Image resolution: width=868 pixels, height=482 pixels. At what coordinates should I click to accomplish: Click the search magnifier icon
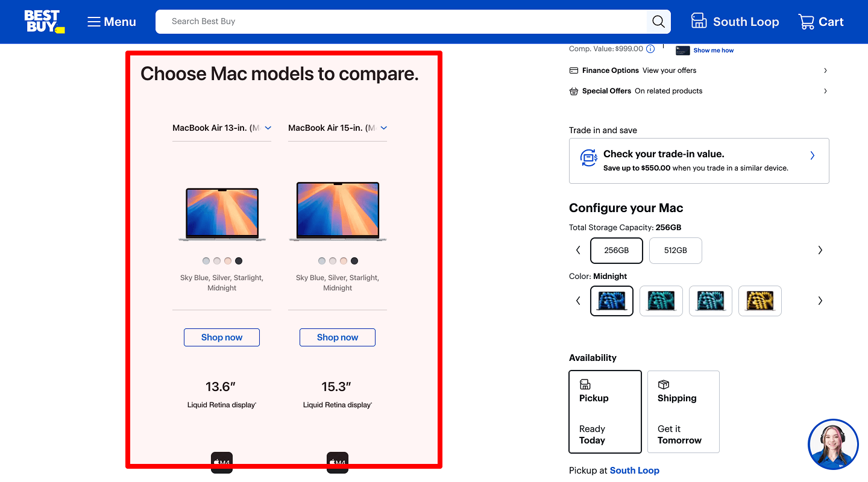(658, 21)
